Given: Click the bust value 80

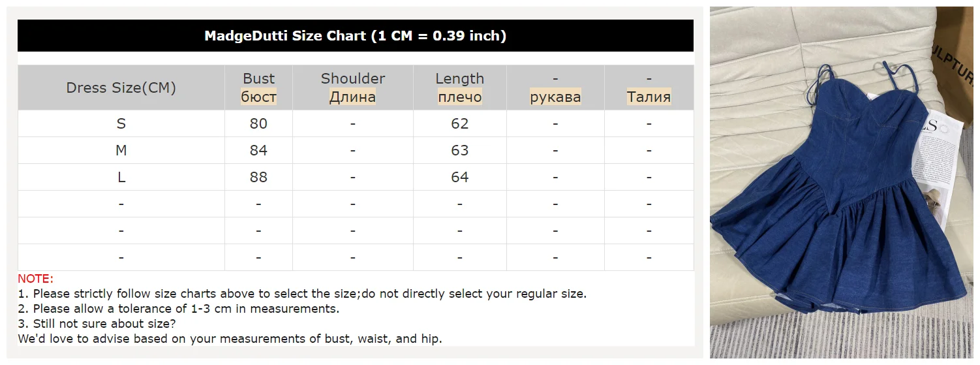Looking at the screenshot, I should (x=258, y=123).
